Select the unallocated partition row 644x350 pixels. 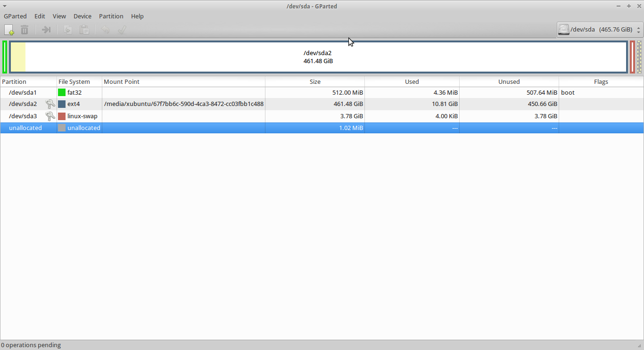coord(25,128)
